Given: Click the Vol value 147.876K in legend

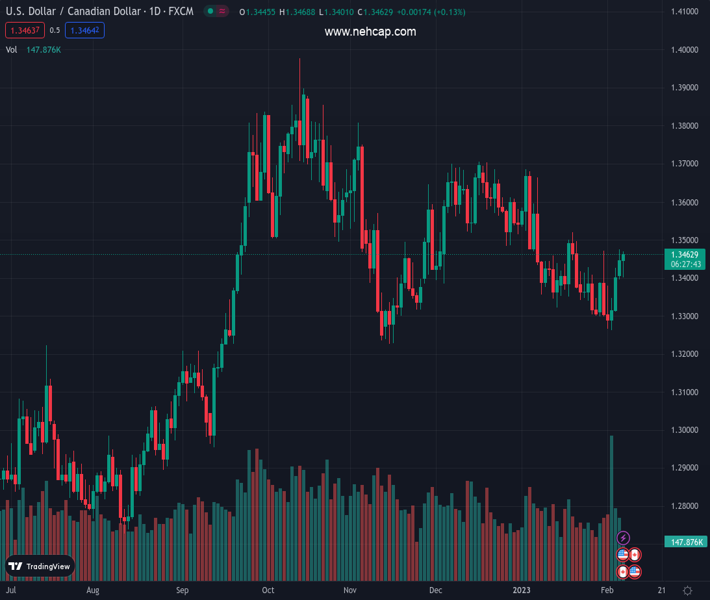Looking at the screenshot, I should pos(44,49).
